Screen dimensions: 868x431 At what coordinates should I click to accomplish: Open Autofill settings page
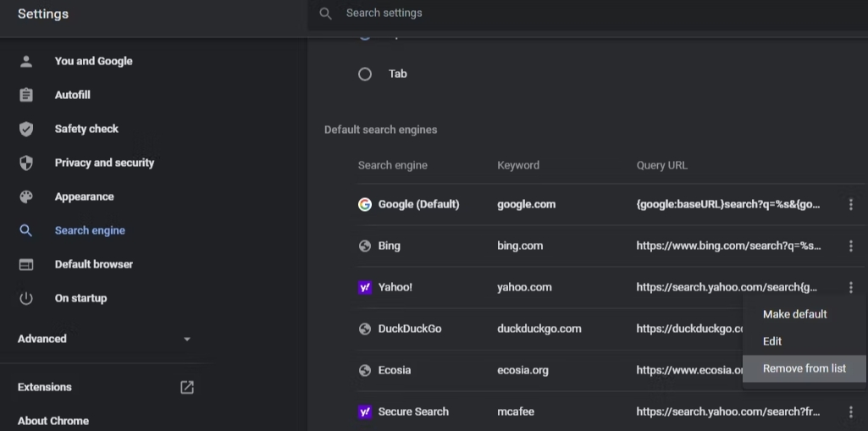point(73,95)
